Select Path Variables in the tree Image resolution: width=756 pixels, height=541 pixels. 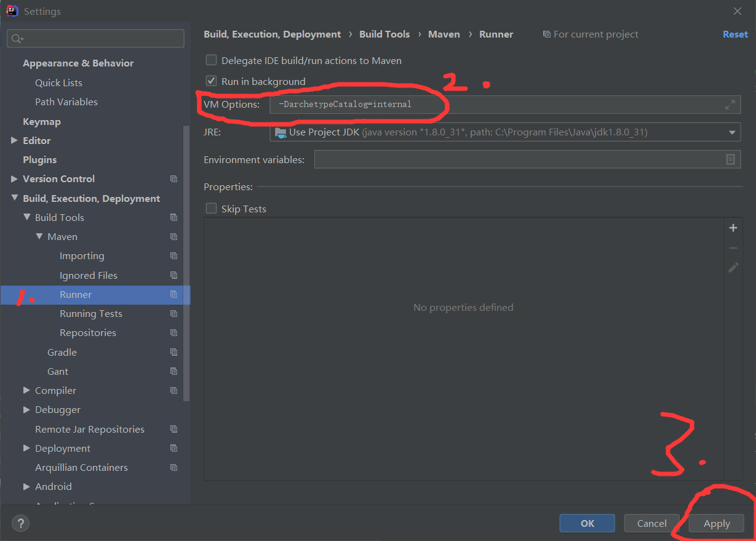click(66, 102)
